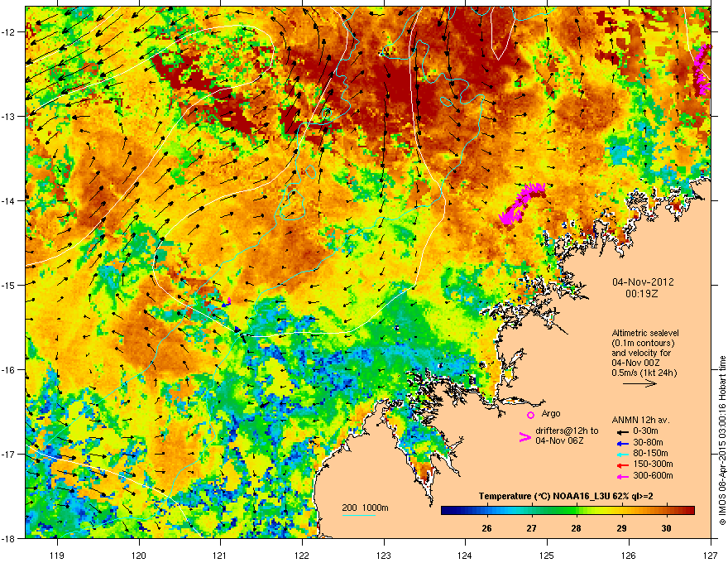The image size is (728, 563).
Task: Click the '(0.1m contours)' text
Action: [643, 344]
